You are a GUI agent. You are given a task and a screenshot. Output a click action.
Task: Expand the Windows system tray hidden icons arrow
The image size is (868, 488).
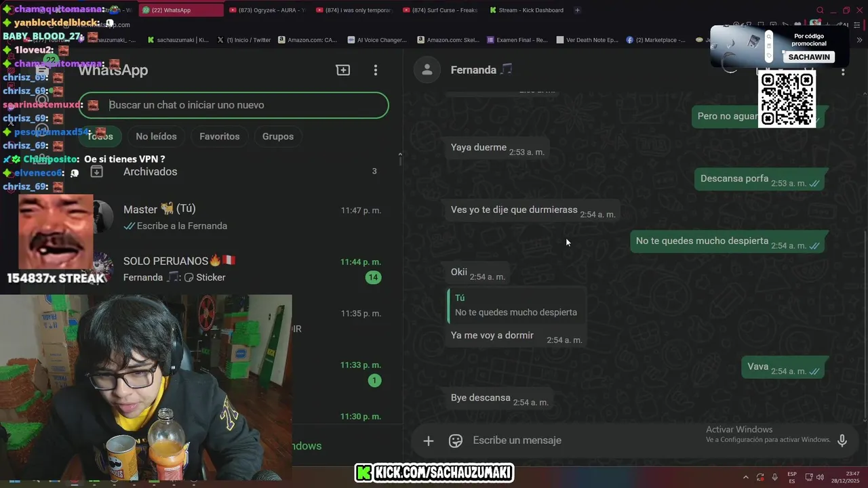point(746,477)
